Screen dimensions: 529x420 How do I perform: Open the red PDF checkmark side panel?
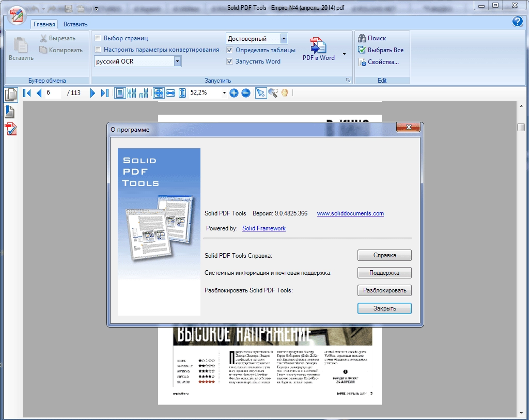[10, 129]
